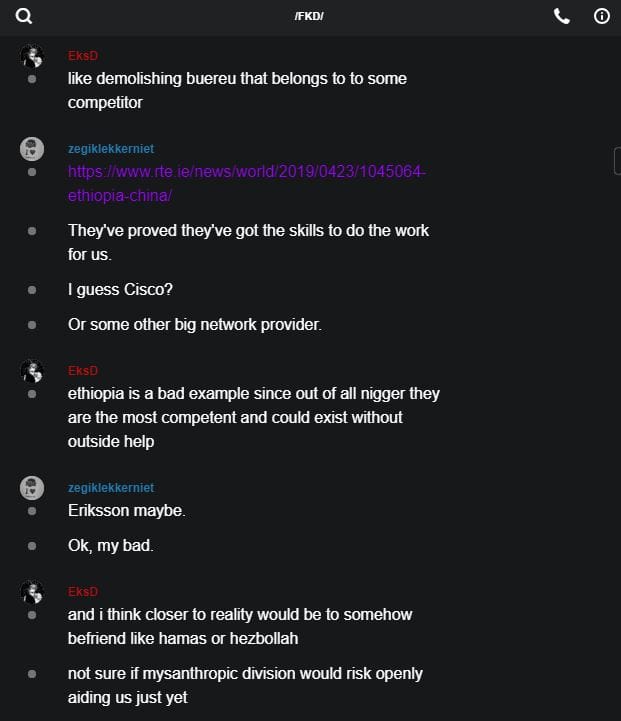Click the zegiklekkerniet username above "Eriksson maybe."
Image resolution: width=621 pixels, height=721 pixels.
coord(111,487)
